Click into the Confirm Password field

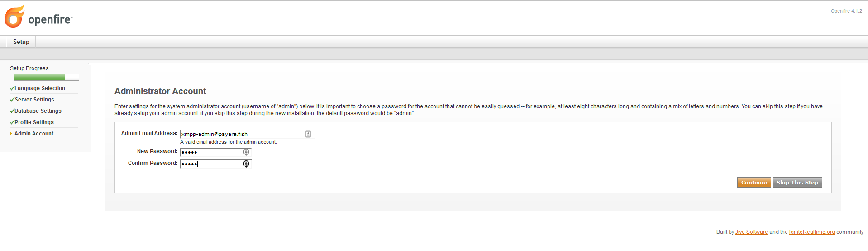pos(212,164)
